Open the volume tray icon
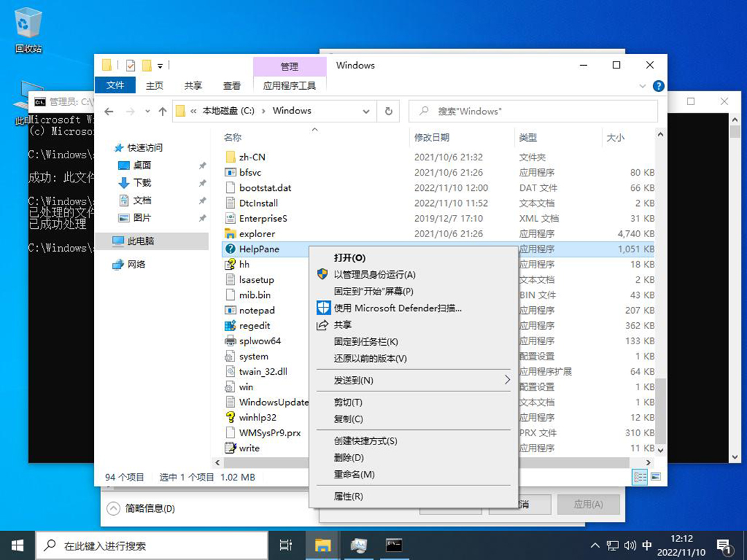 coord(630,545)
